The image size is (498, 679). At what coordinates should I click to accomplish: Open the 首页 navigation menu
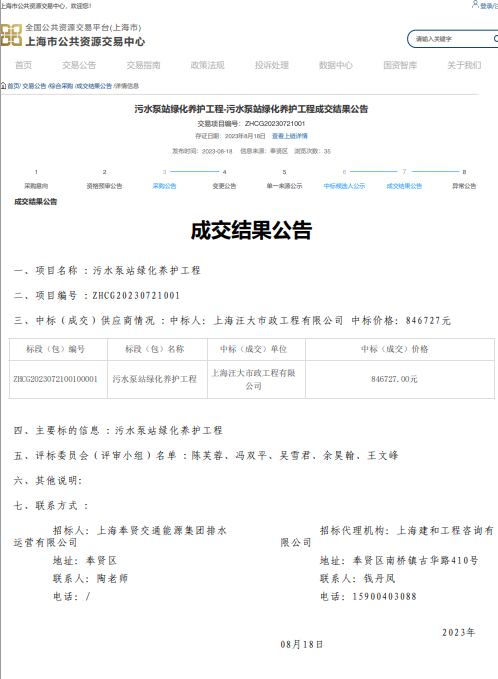tap(23, 65)
